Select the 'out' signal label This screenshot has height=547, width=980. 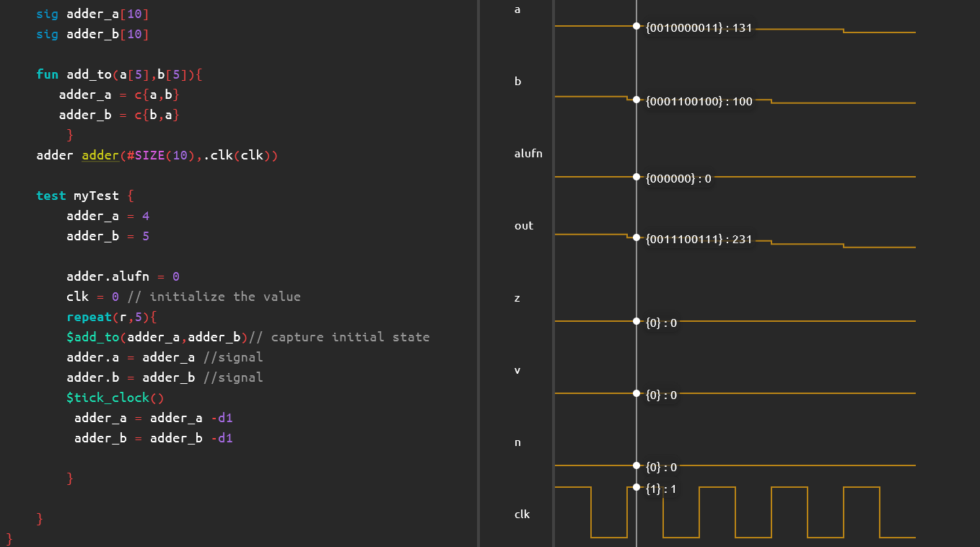(x=524, y=226)
